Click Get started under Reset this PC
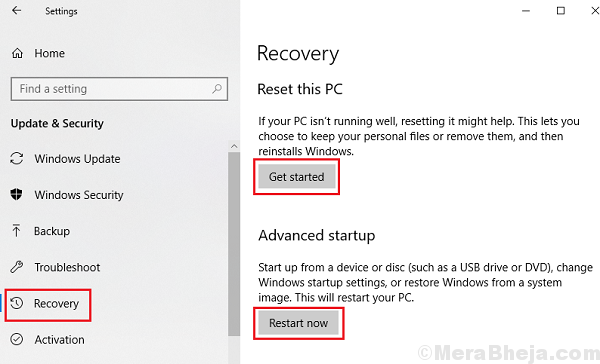Viewport: 600px width, 364px height. (297, 177)
